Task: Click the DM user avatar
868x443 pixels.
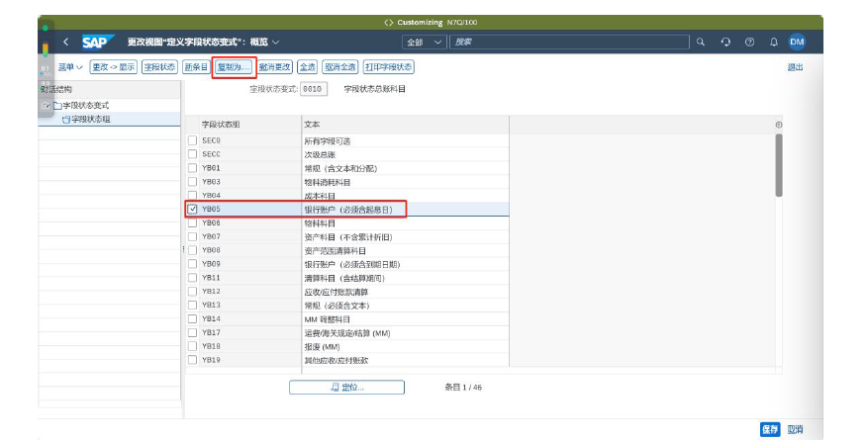Action: point(797,43)
